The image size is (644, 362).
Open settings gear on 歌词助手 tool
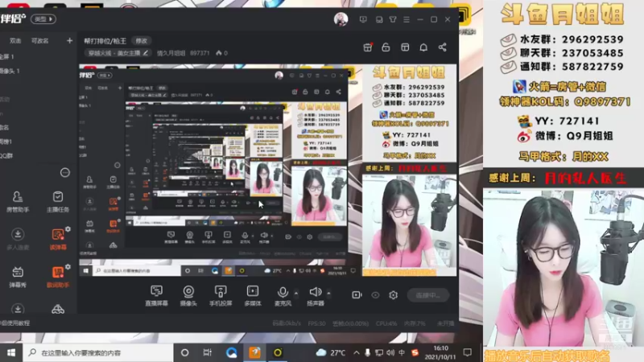coord(68,267)
